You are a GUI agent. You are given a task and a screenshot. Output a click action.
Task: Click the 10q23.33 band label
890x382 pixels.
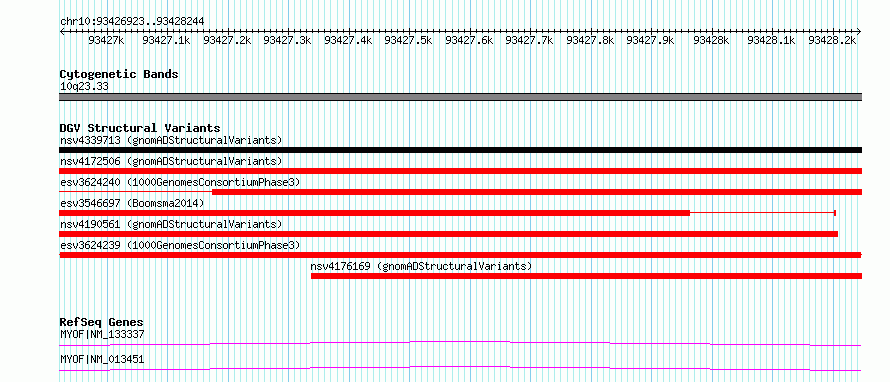click(x=84, y=87)
